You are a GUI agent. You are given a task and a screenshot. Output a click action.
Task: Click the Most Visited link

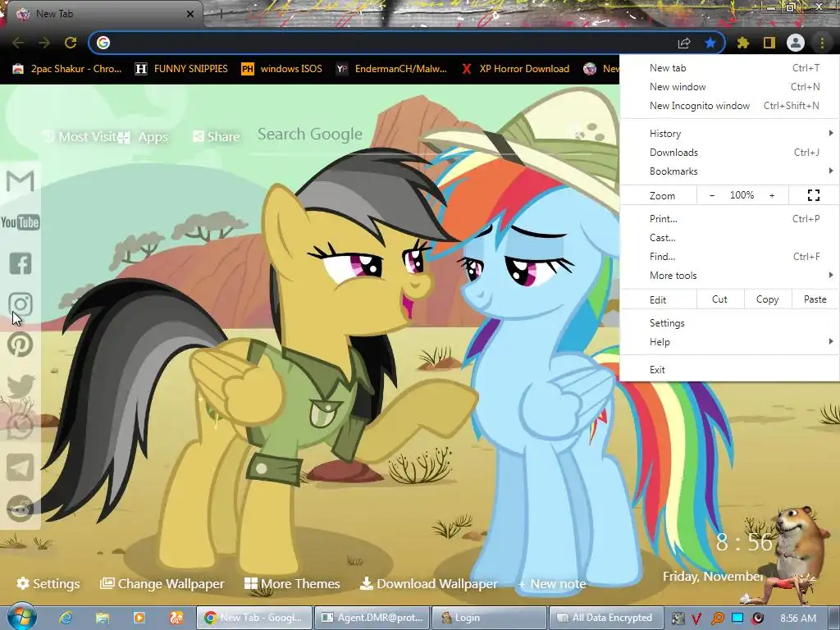(80, 137)
